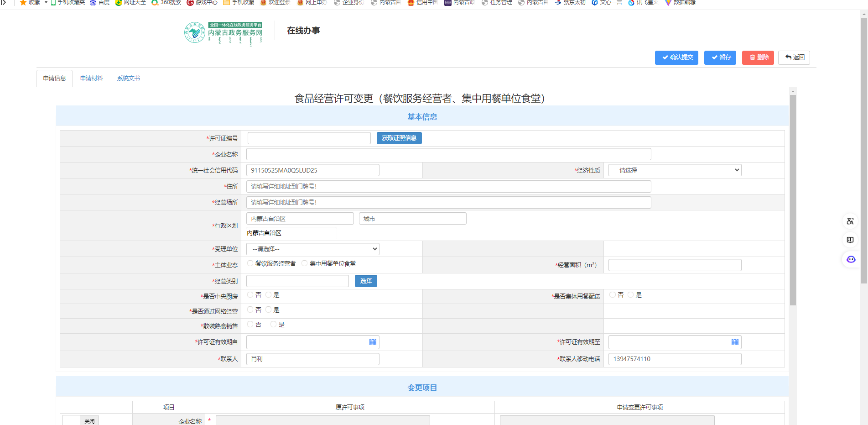The image size is (868, 425).
Task: Switch to the 系统文书 tab
Action: (x=129, y=78)
